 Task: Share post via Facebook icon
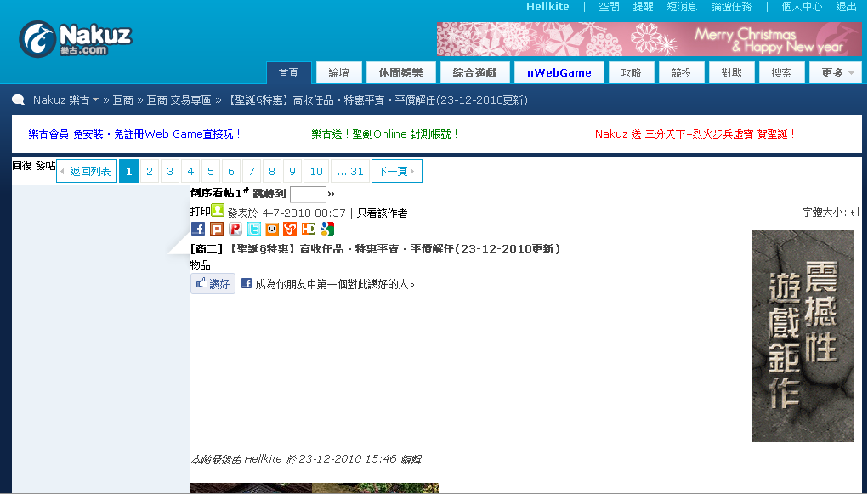[198, 229]
